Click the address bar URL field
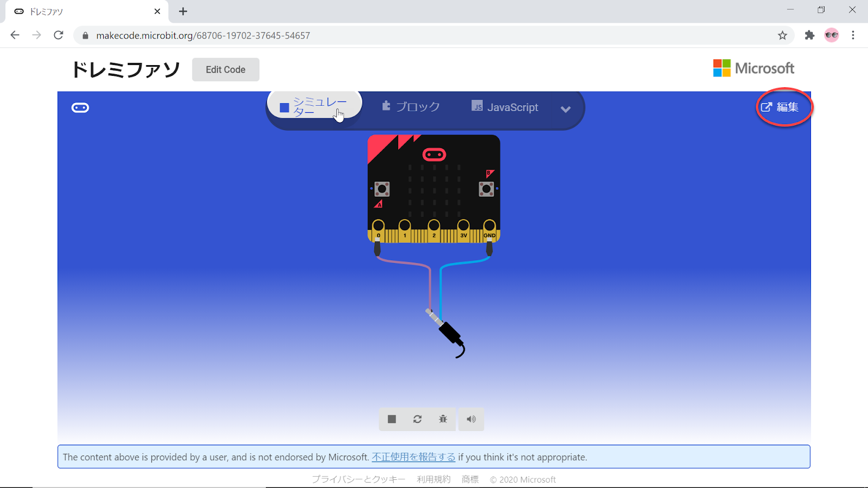 pyautogui.click(x=434, y=35)
